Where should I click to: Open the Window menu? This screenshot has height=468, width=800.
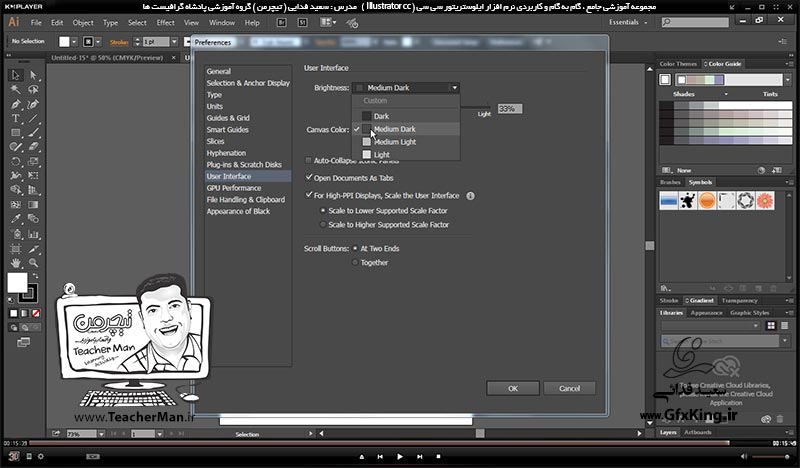click(x=222, y=22)
